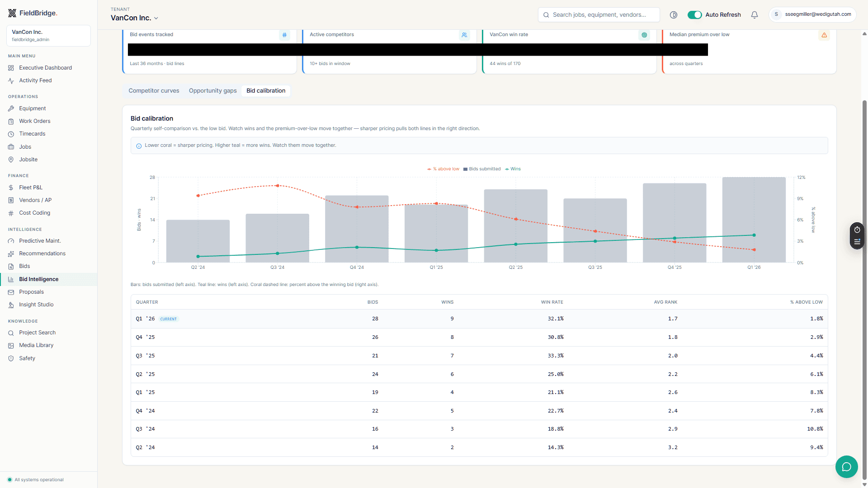This screenshot has width=868, height=488.
Task: Open Cost Coding page
Action: 34,213
